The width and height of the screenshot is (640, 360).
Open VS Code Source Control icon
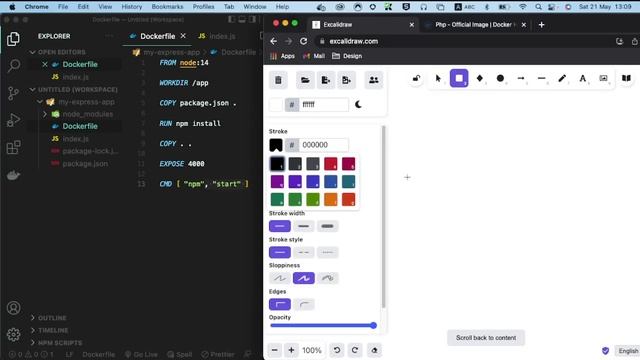[13, 93]
